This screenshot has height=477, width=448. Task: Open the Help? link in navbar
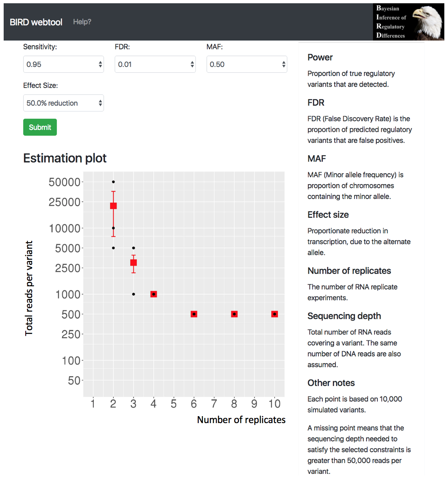coord(82,22)
